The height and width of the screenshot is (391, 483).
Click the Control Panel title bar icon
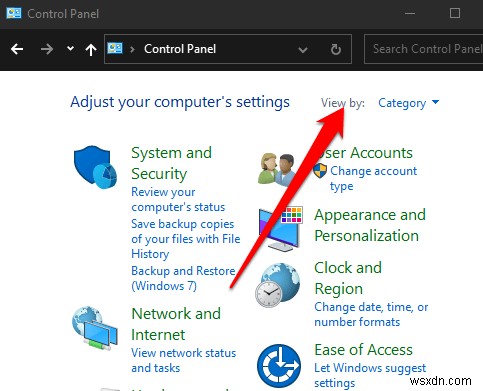[14, 13]
